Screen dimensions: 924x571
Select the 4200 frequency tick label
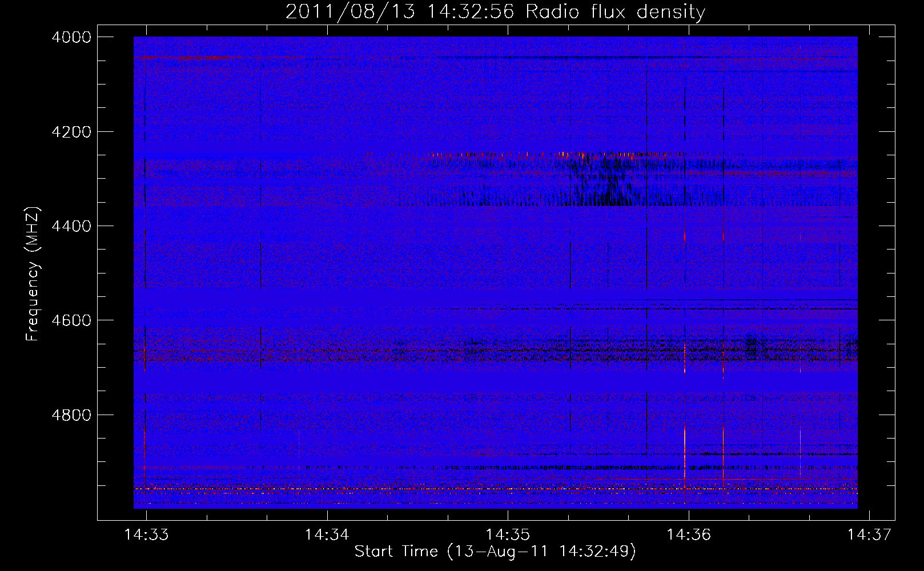[71, 132]
